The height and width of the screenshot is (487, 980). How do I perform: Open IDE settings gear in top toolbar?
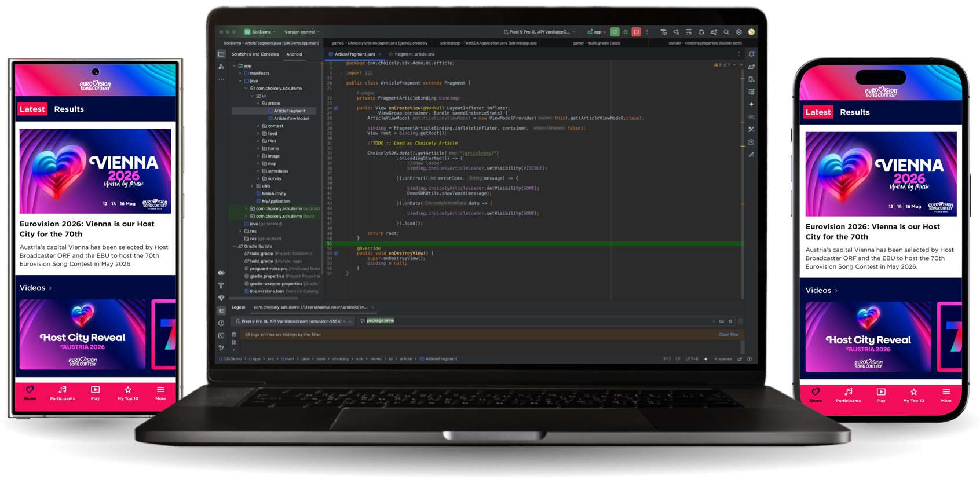point(738,32)
